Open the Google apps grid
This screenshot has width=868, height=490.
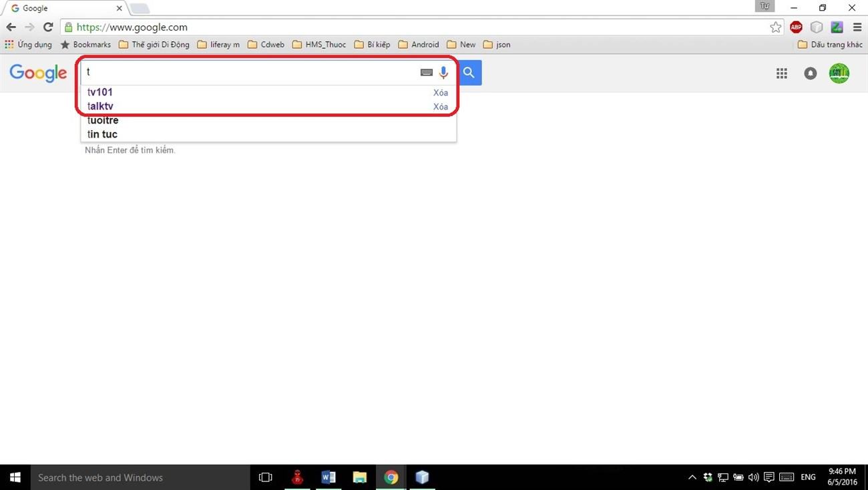782,73
